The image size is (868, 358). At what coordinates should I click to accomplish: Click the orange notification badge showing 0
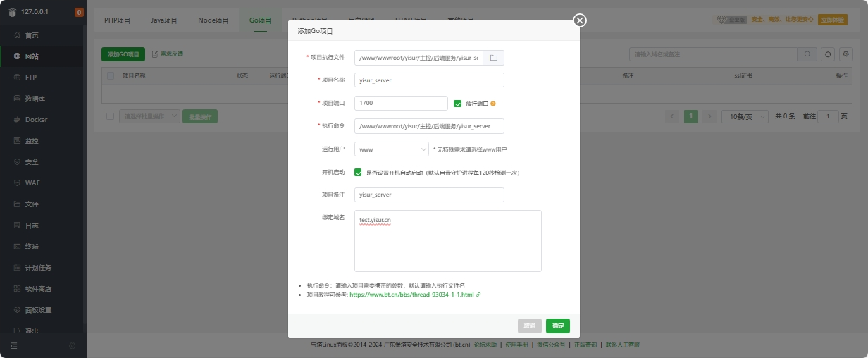[79, 13]
